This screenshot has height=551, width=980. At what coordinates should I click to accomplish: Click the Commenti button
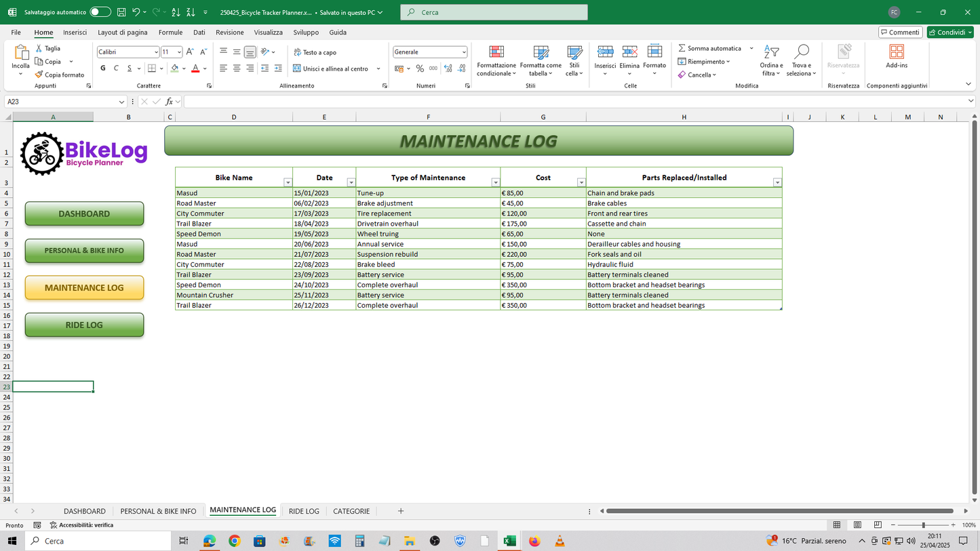(x=900, y=33)
